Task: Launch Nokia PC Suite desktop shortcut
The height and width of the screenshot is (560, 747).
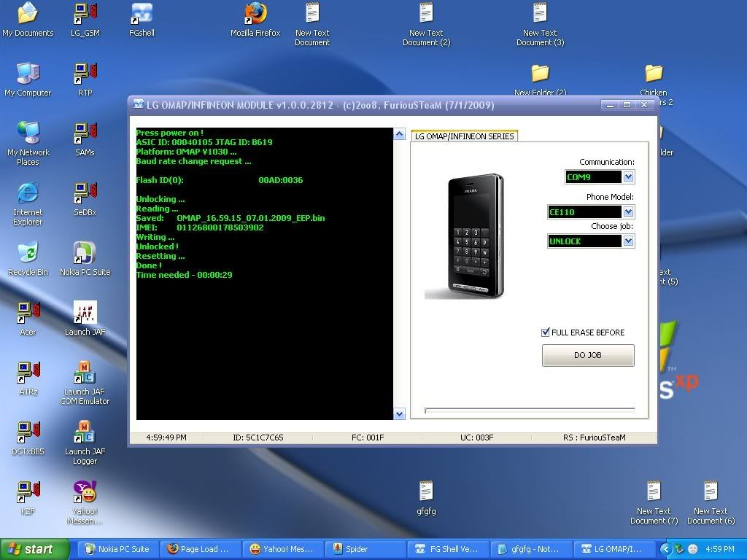Action: point(85,260)
